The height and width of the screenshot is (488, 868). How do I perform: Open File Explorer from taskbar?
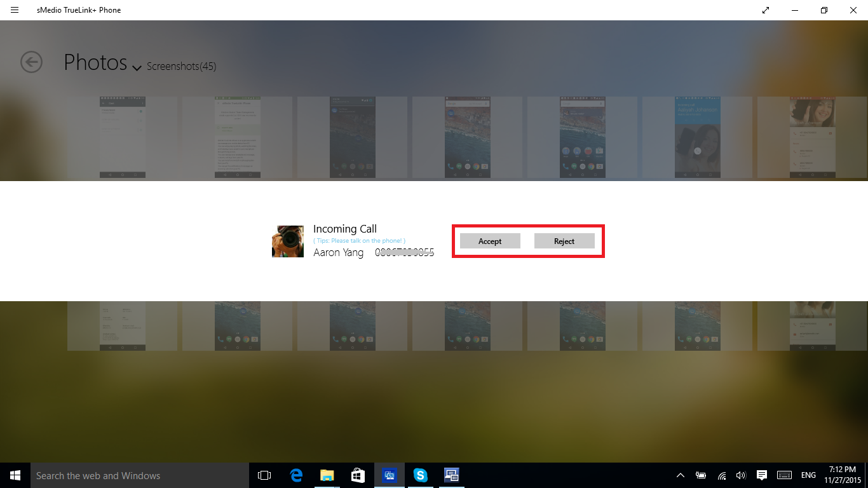(x=327, y=475)
